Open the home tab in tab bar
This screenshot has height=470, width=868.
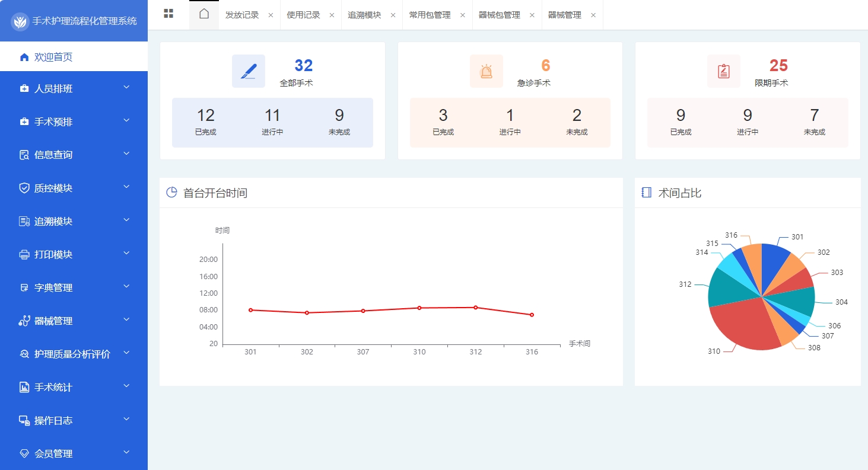pos(204,14)
